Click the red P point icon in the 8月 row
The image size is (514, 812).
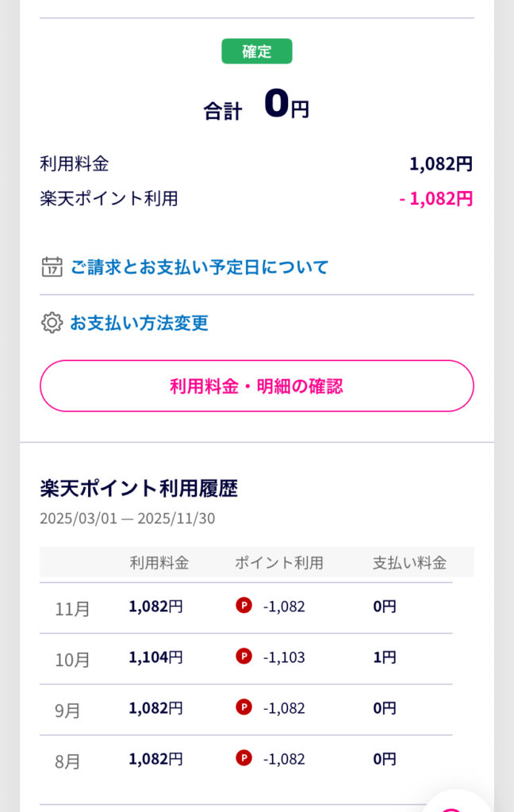click(x=244, y=758)
